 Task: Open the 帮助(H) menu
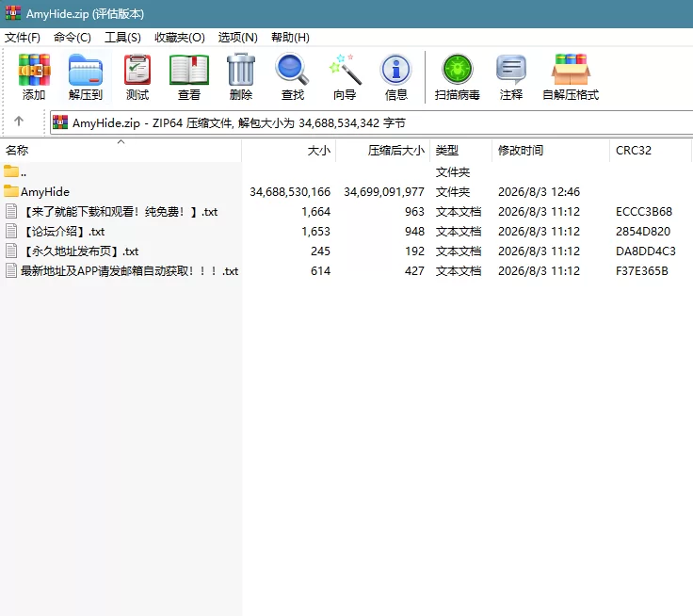point(290,37)
